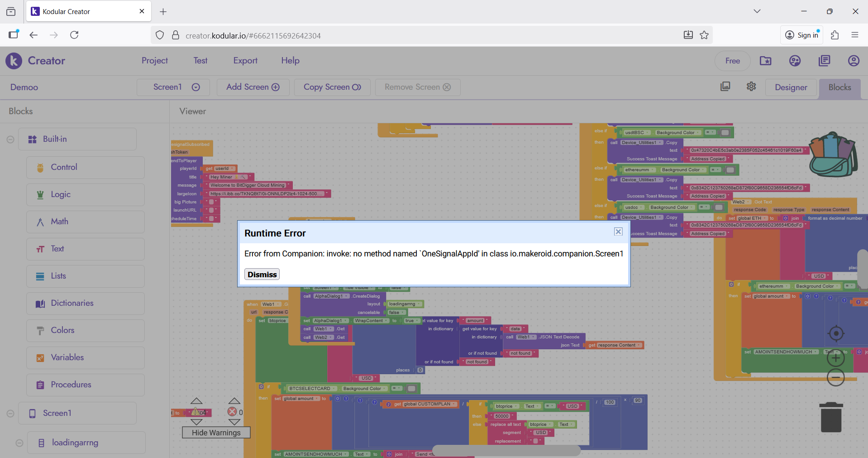Center the workspace with the crosshair icon
Screen dimensions: 868x458
(836, 334)
